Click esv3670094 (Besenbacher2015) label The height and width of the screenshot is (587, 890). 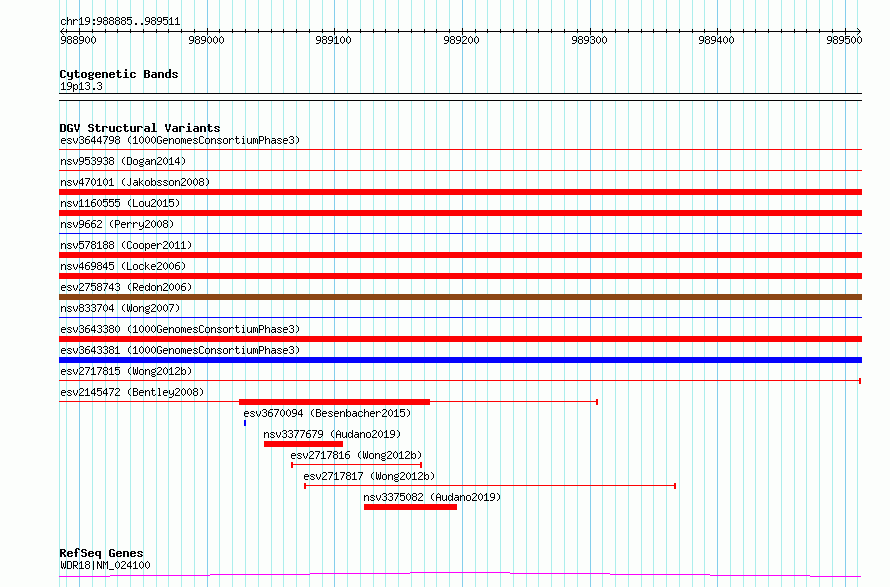coord(327,413)
